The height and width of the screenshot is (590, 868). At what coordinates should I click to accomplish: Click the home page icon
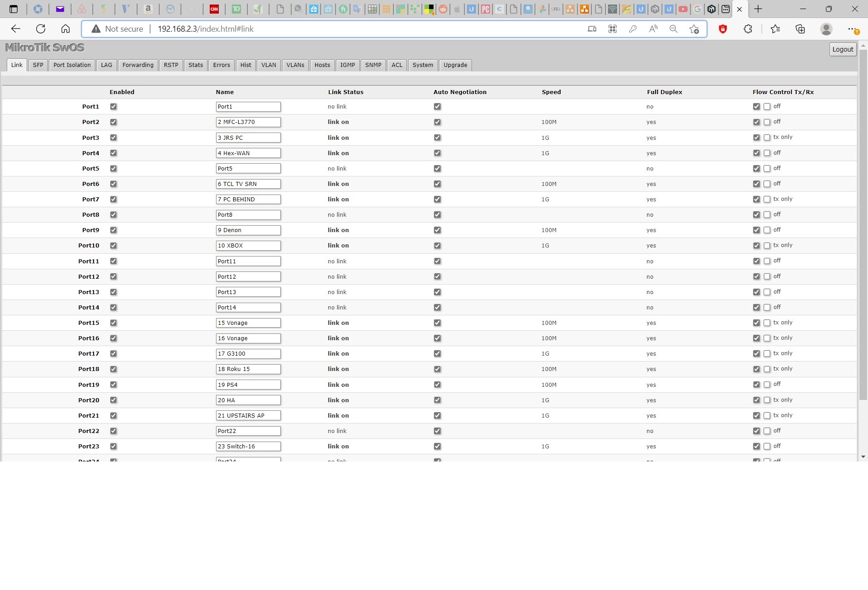pyautogui.click(x=66, y=29)
